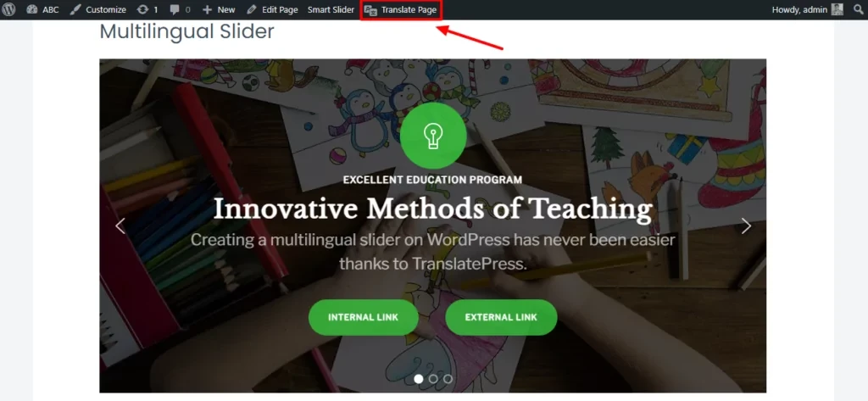Click the EXTERNAL LINK button
This screenshot has width=868, height=401.
click(501, 317)
